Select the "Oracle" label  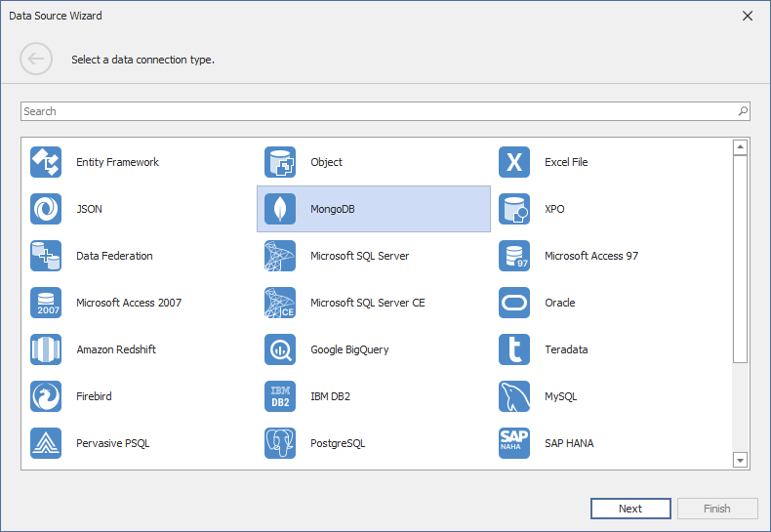pyautogui.click(x=559, y=303)
